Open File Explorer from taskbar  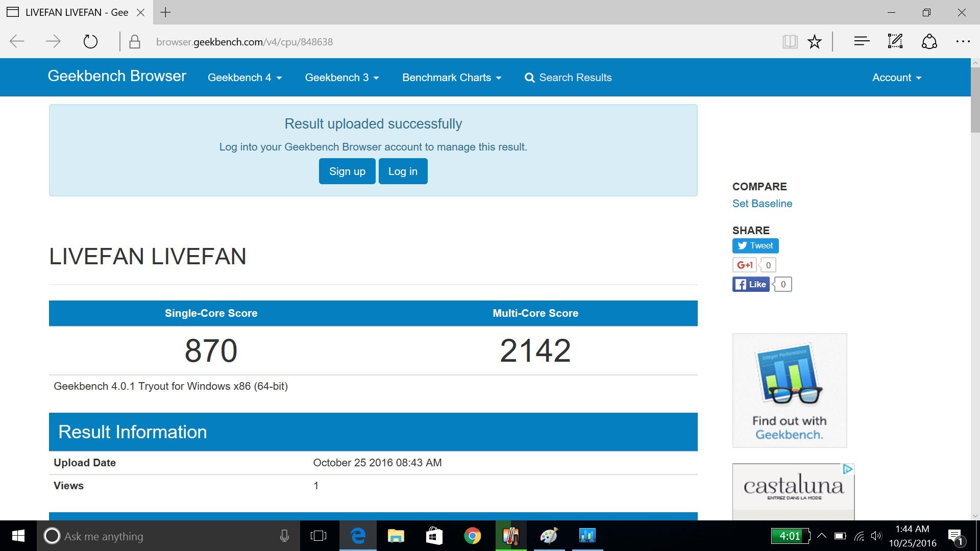coord(396,536)
